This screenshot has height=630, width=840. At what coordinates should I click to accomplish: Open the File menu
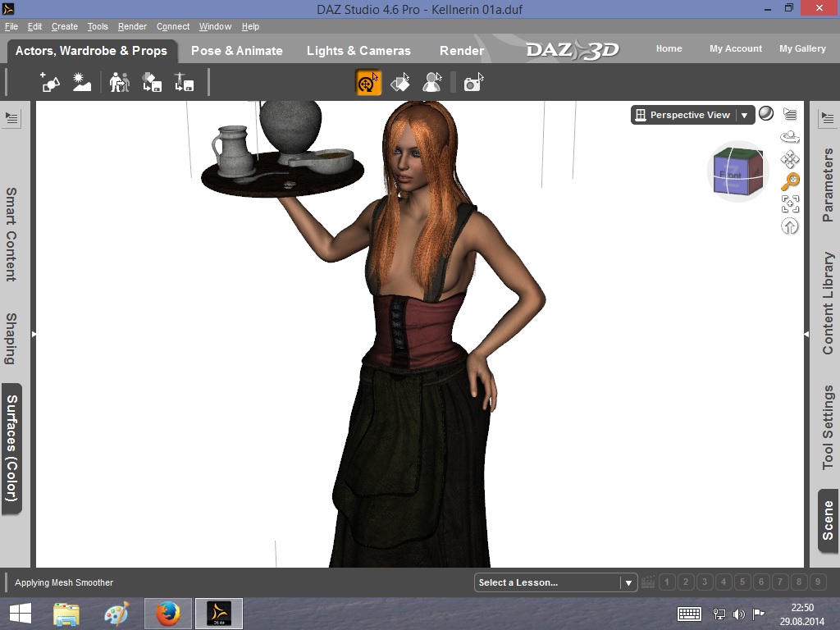[x=11, y=26]
